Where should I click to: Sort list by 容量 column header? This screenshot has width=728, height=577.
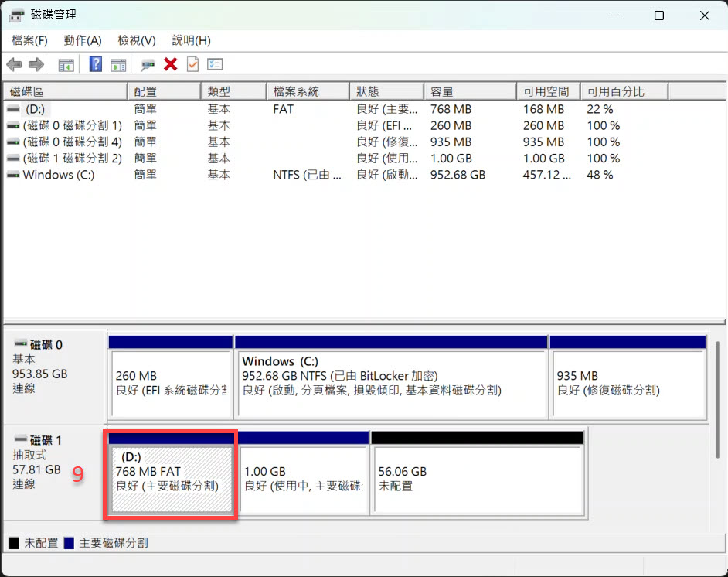pos(468,91)
